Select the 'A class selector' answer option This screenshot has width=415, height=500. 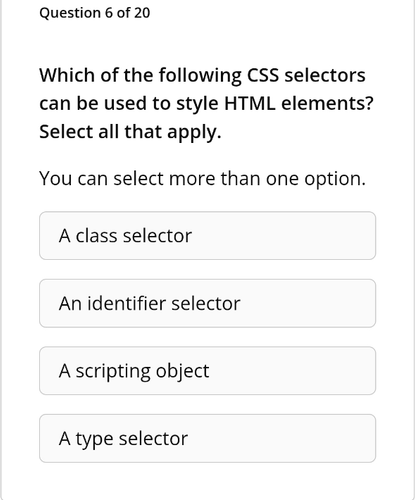point(207,235)
